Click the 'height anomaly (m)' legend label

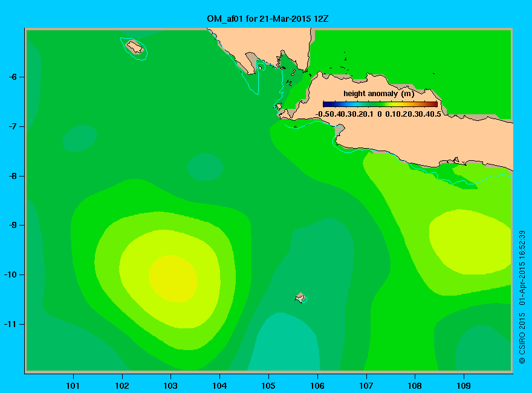(379, 93)
